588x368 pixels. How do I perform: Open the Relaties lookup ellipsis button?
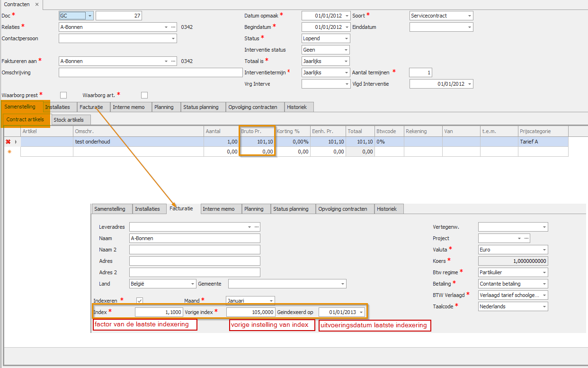pyautogui.click(x=173, y=27)
